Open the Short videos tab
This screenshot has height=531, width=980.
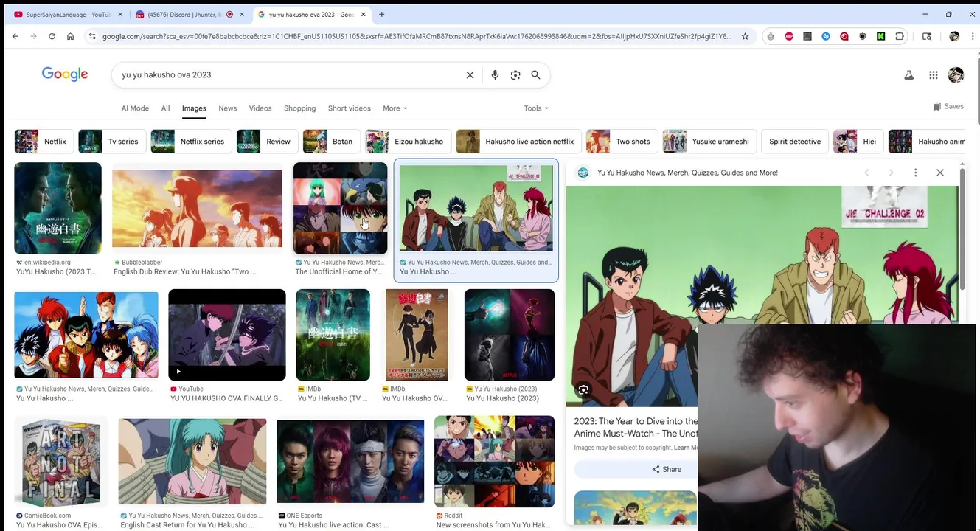(350, 108)
